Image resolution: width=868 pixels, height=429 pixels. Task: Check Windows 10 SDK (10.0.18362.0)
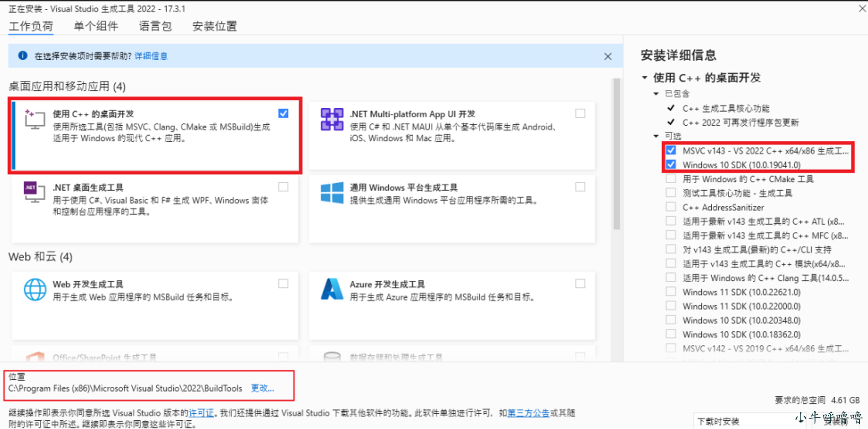click(671, 333)
